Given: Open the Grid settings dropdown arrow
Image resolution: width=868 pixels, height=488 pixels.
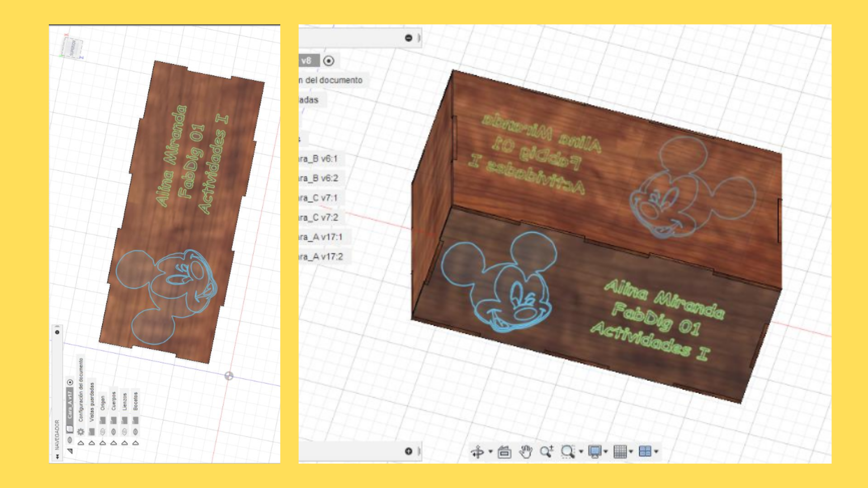Looking at the screenshot, I should click(x=631, y=451).
